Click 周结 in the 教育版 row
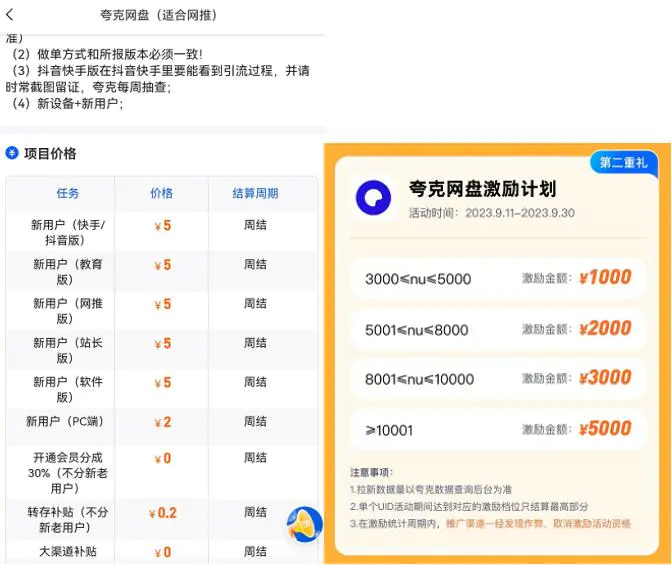The height and width of the screenshot is (565, 672). point(255,264)
